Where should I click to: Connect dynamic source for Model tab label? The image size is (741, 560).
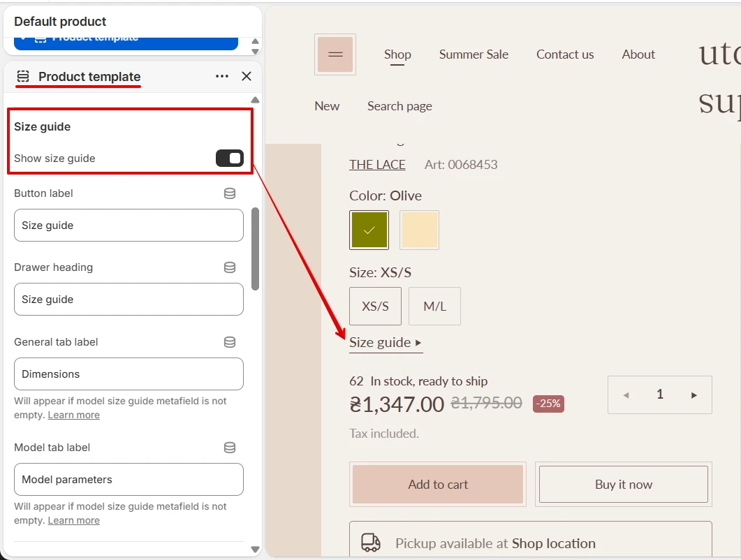coord(230,448)
